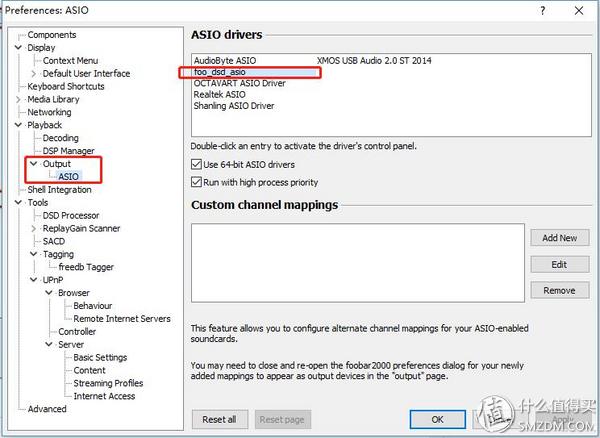Expand Default User Interface node
The height and width of the screenshot is (438, 600).
(34, 74)
